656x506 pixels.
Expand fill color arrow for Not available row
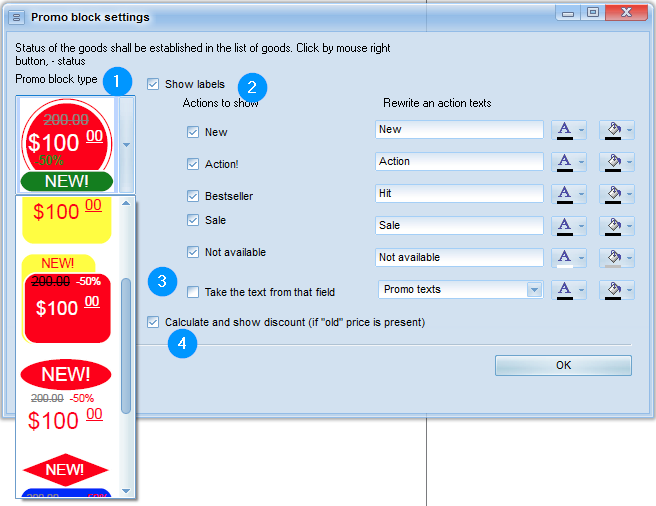point(629,258)
